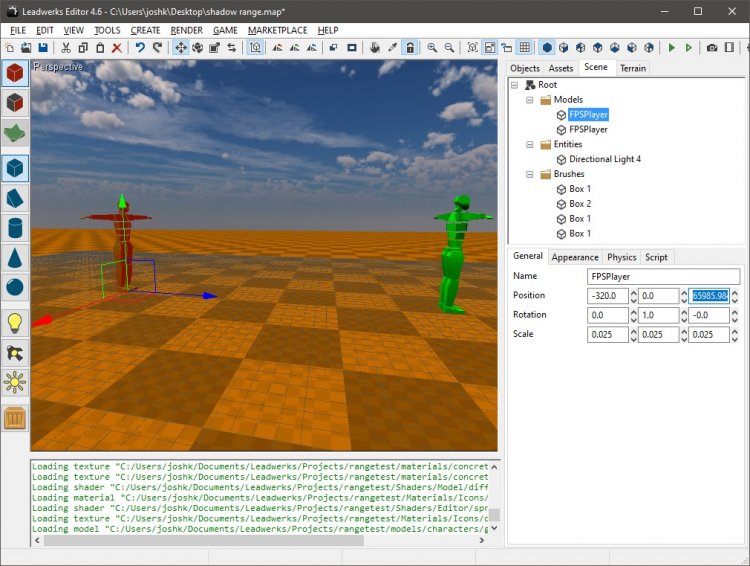
Task: Select the sphere primitive tool in sidebar
Action: pos(15,288)
